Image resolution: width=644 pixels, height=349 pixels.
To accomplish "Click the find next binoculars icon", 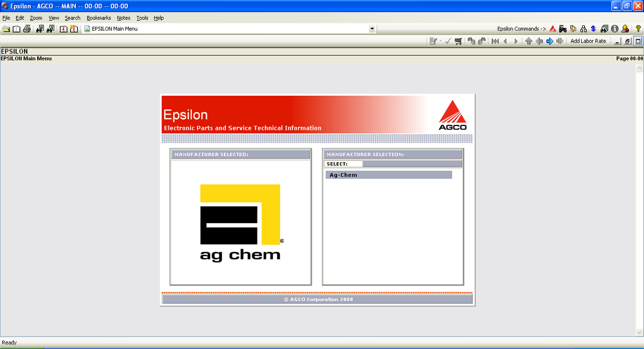I will (x=482, y=41).
